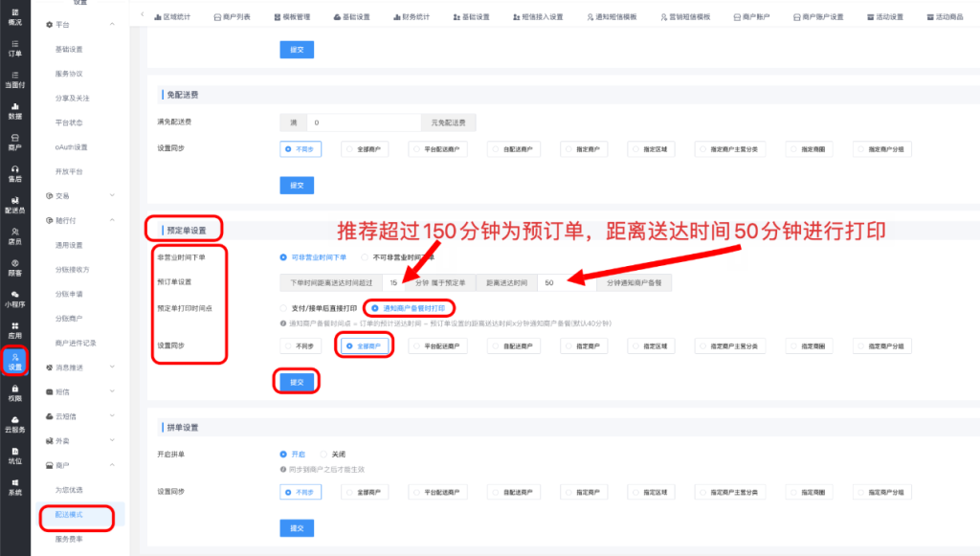Click the 满免配送费 amount input field
This screenshot has width=980, height=556.
(362, 122)
